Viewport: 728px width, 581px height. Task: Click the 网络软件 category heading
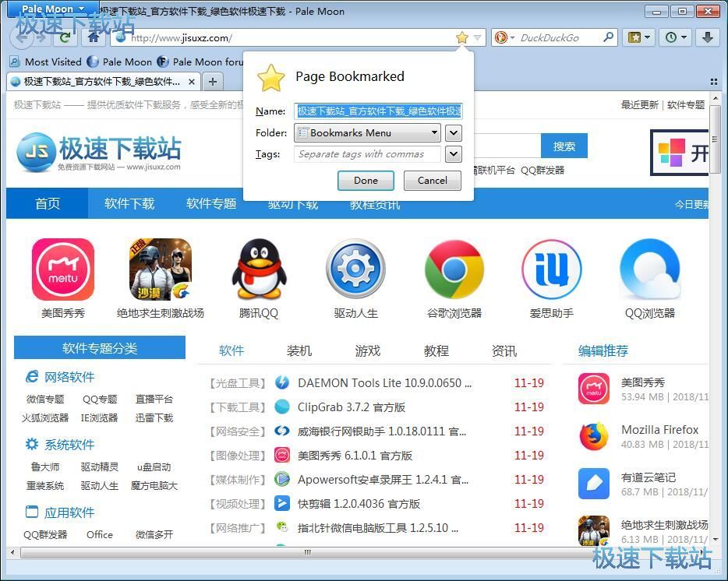(x=69, y=377)
